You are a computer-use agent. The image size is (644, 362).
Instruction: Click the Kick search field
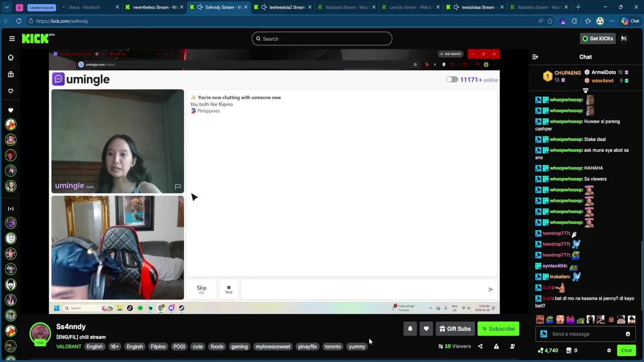pos(322,39)
